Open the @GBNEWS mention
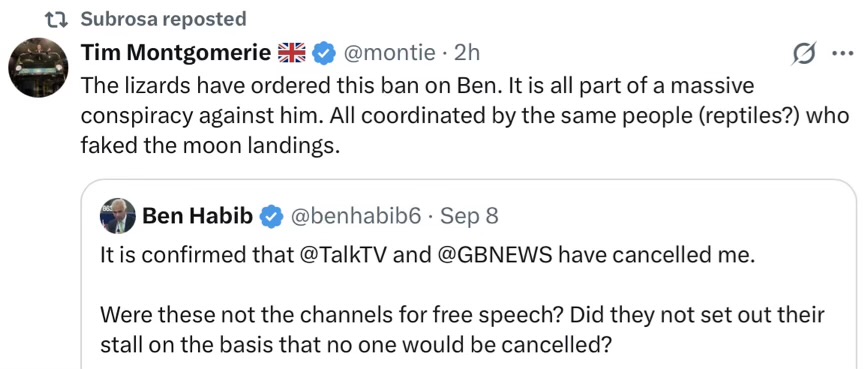 coord(494,256)
